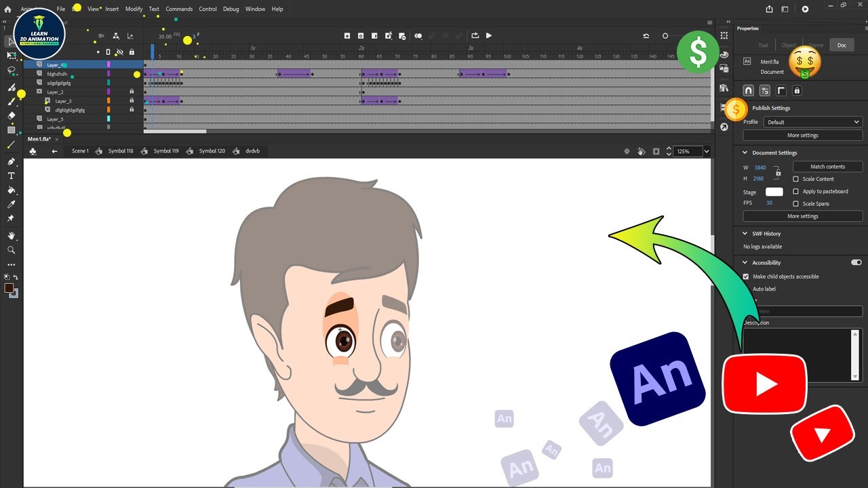
Task: Open the Edit Toolbar three-dots menu
Action: coord(12,264)
